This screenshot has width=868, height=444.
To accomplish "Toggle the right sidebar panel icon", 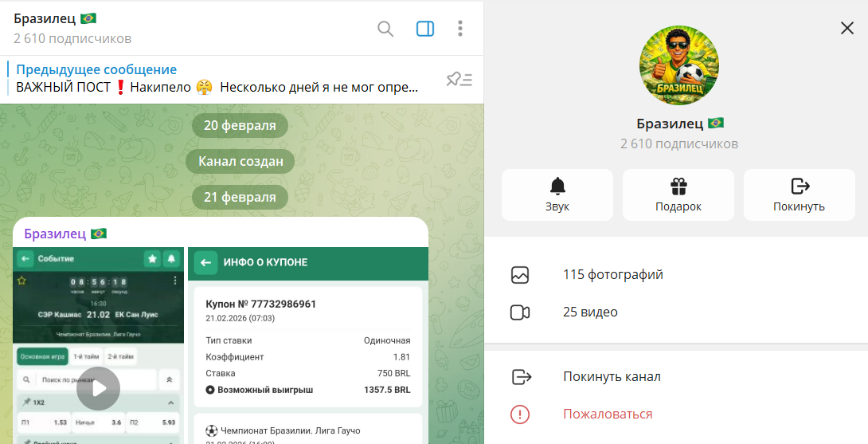I will (x=425, y=29).
